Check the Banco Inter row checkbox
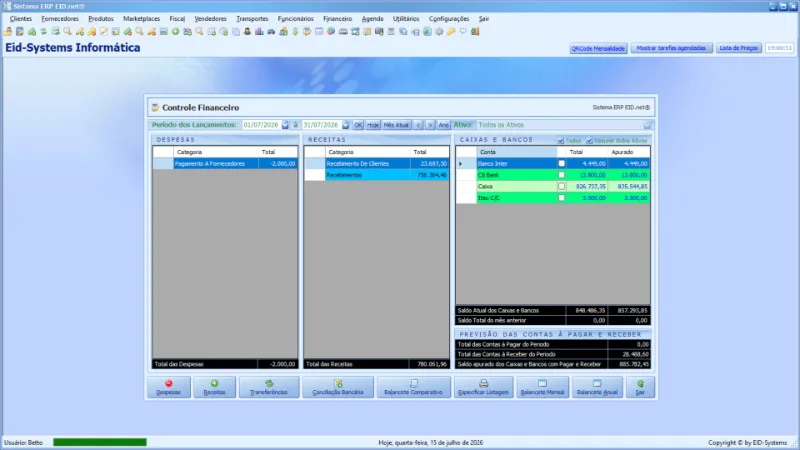Image resolution: width=800 pixels, height=450 pixels. point(562,164)
